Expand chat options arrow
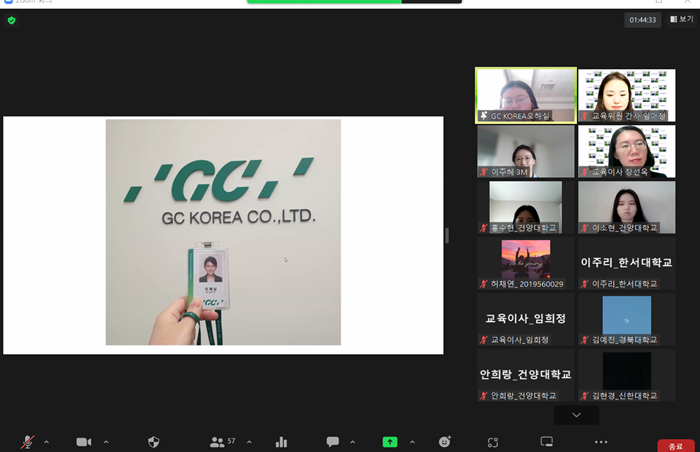Viewport: 700px width, 452px height. pos(353,442)
